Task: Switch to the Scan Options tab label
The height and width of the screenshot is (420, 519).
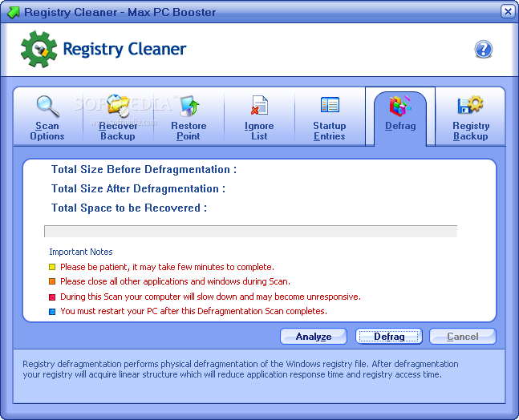Action: point(47,131)
